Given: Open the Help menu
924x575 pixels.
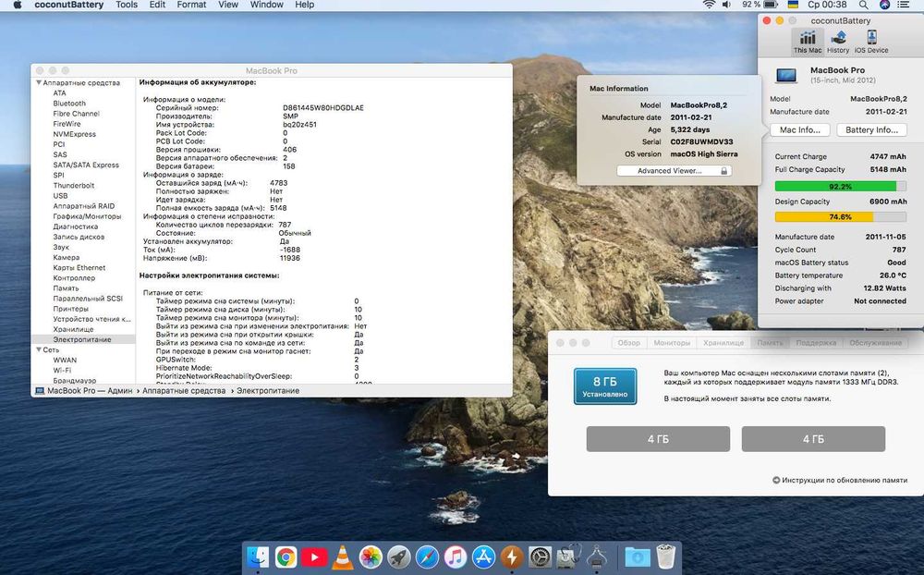Looking at the screenshot, I should pos(305,5).
